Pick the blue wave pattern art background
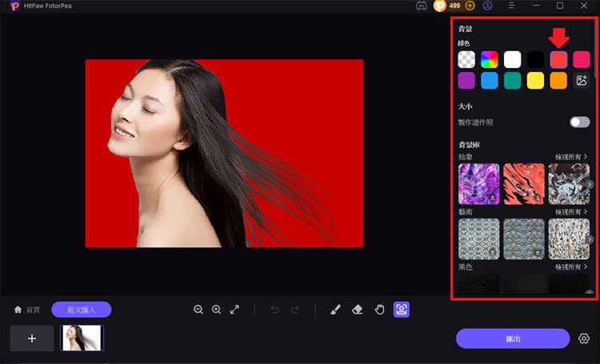The height and width of the screenshot is (364, 600). (x=524, y=239)
